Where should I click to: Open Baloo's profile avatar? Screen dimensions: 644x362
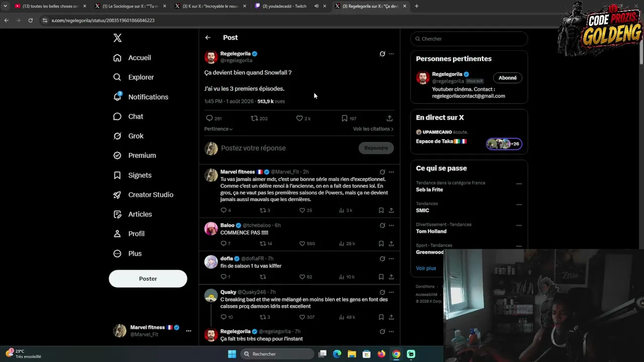pyautogui.click(x=211, y=228)
